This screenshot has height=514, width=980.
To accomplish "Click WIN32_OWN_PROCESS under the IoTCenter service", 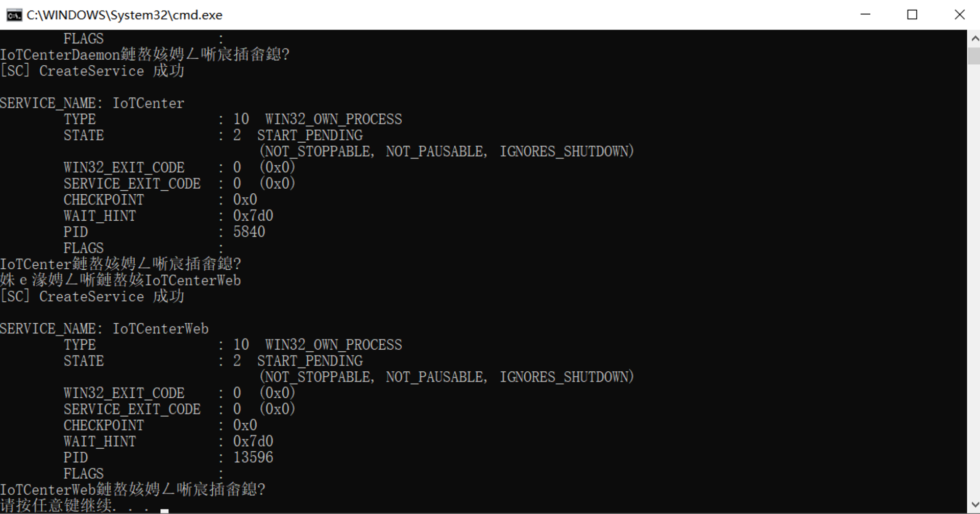I will point(333,119).
